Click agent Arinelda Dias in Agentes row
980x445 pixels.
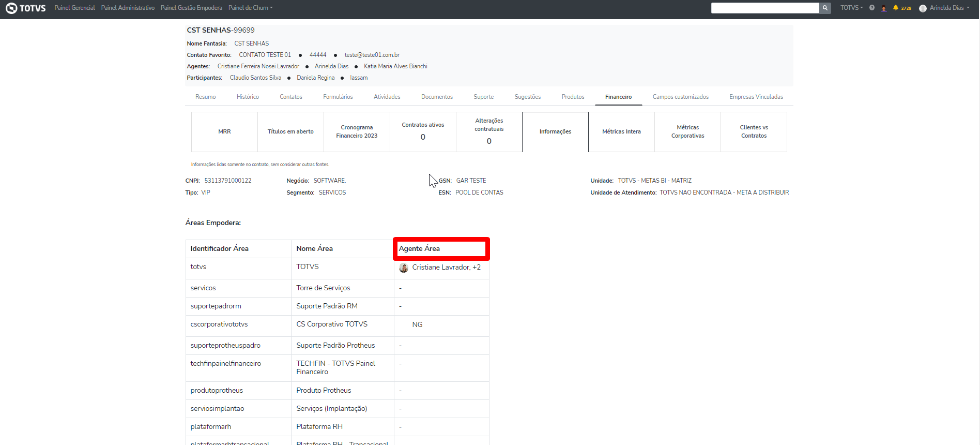click(x=331, y=66)
